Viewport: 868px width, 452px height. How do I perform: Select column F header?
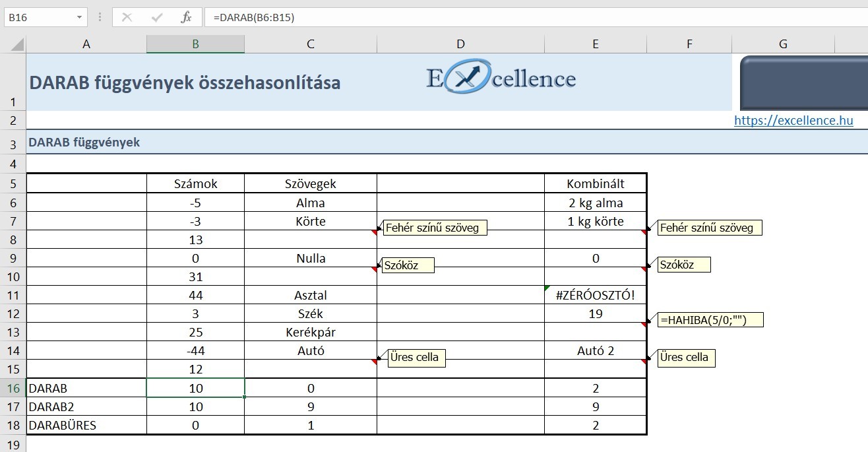click(x=689, y=44)
